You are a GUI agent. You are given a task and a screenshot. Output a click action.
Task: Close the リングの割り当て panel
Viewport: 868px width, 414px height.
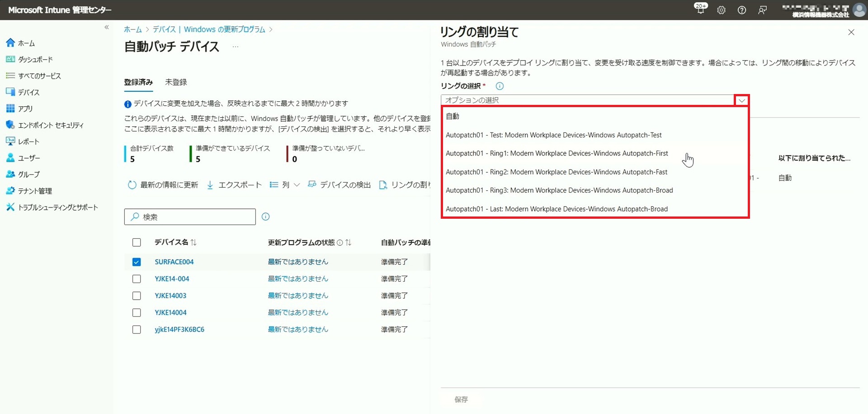click(x=851, y=32)
